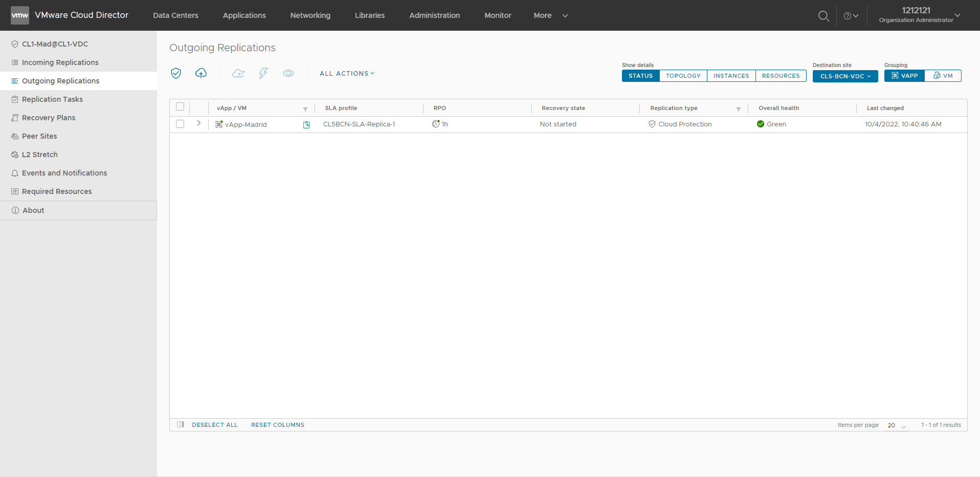Open Peer Sites in sidebar
Viewport: 980px width, 477px height.
click(78, 136)
